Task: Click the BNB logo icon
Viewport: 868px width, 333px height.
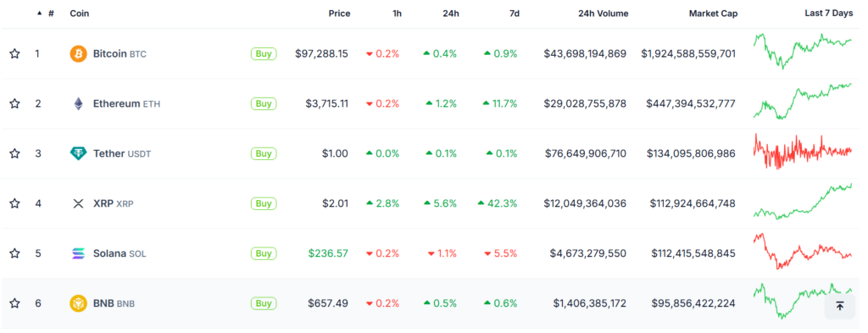Action: [78, 303]
